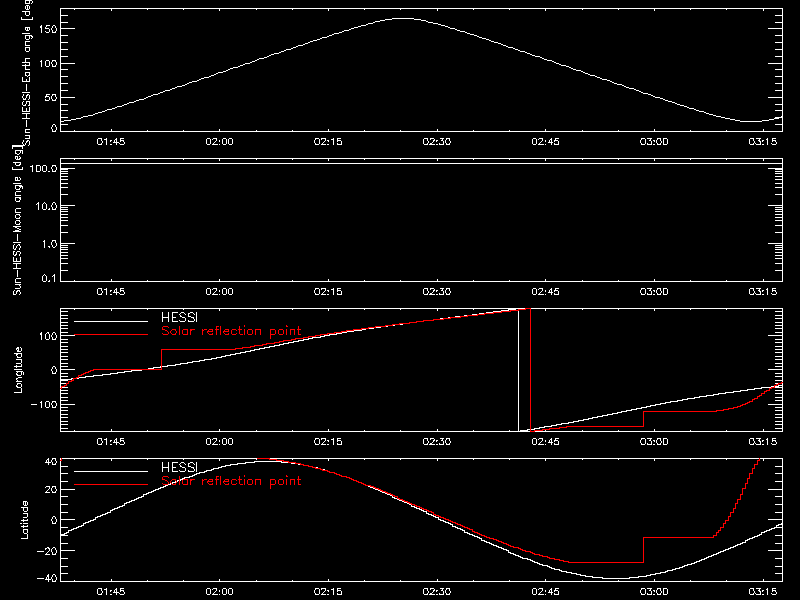Select HESSI legend text in Longitude plot
This screenshot has height=600, width=800.
pyautogui.click(x=179, y=317)
